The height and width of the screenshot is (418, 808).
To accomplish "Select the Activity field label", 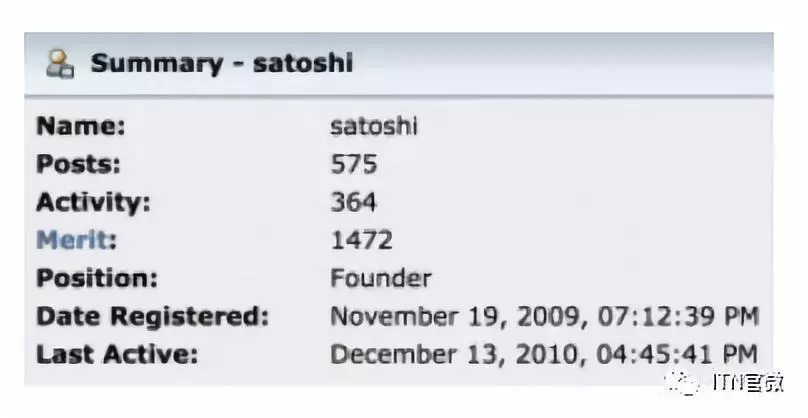I will point(93,202).
